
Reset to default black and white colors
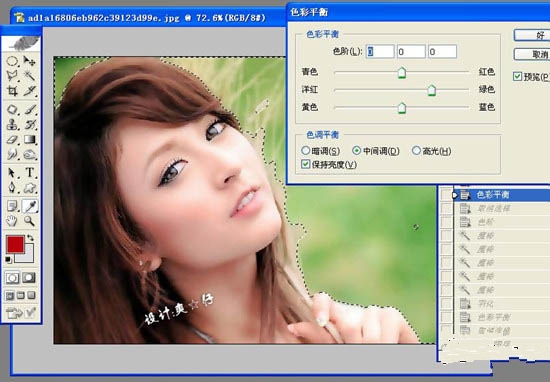tap(9, 260)
